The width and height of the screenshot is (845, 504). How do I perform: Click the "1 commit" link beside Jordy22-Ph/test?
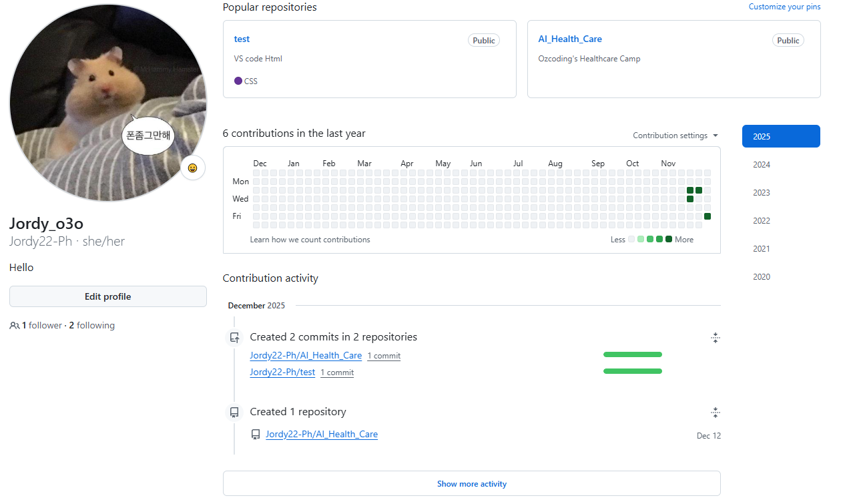336,372
